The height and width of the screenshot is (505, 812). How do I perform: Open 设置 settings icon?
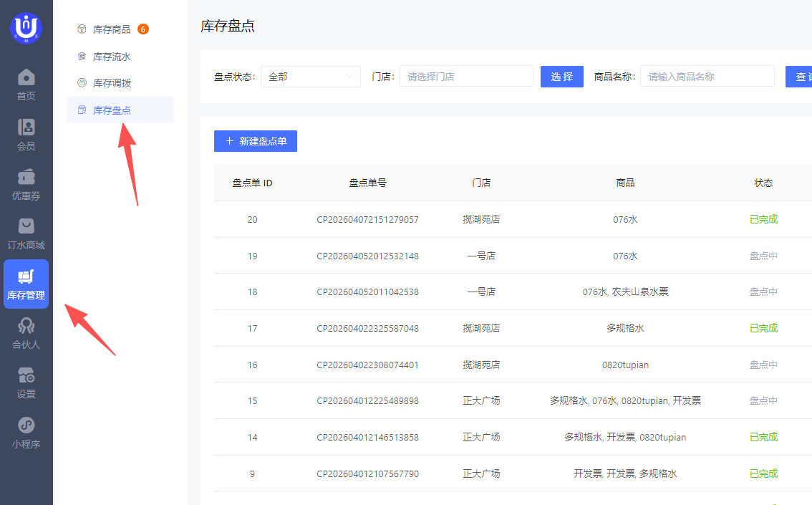26,383
